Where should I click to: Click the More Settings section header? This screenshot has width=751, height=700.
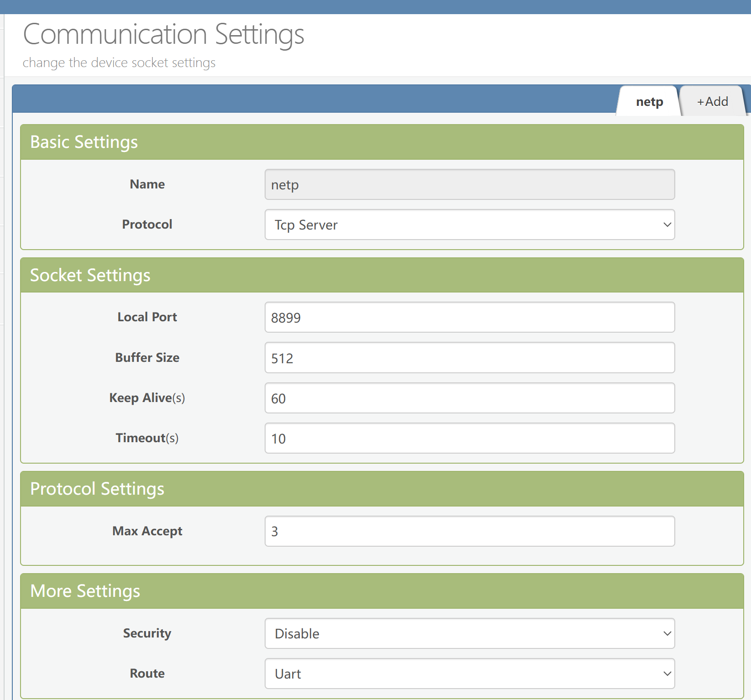click(x=382, y=591)
